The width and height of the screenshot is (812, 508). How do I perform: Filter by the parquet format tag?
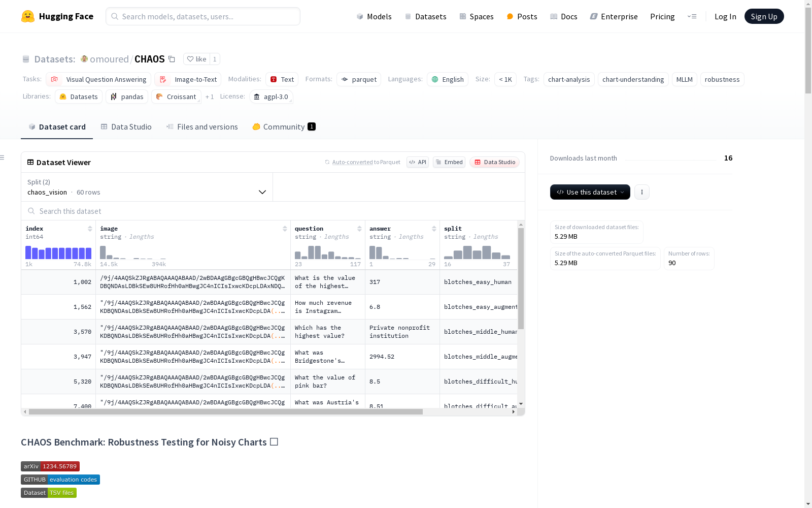tap(359, 79)
